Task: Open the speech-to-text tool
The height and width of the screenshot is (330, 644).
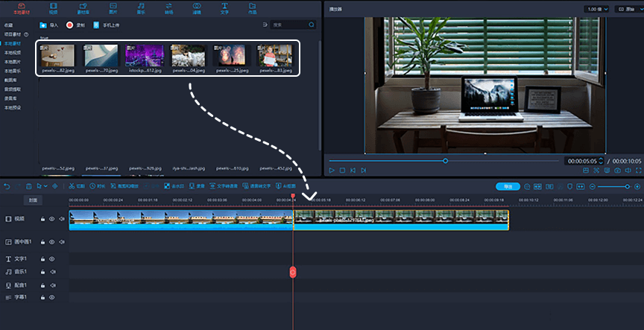Action: pos(256,186)
